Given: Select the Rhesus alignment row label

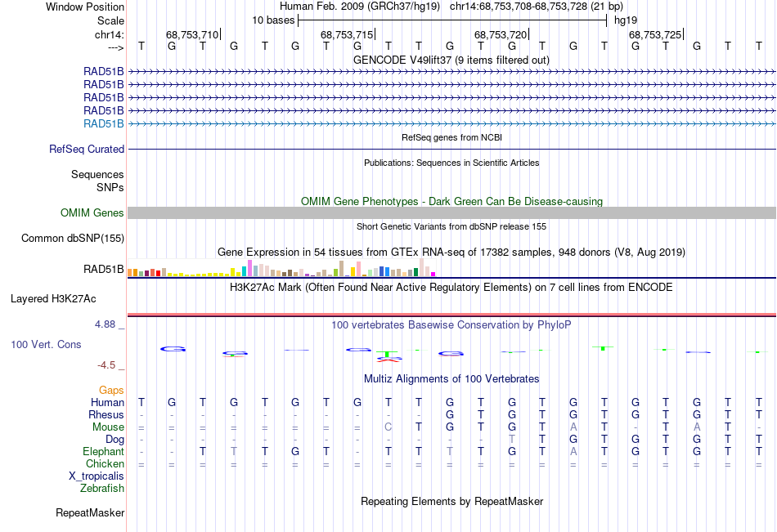Looking at the screenshot, I should point(106,414).
